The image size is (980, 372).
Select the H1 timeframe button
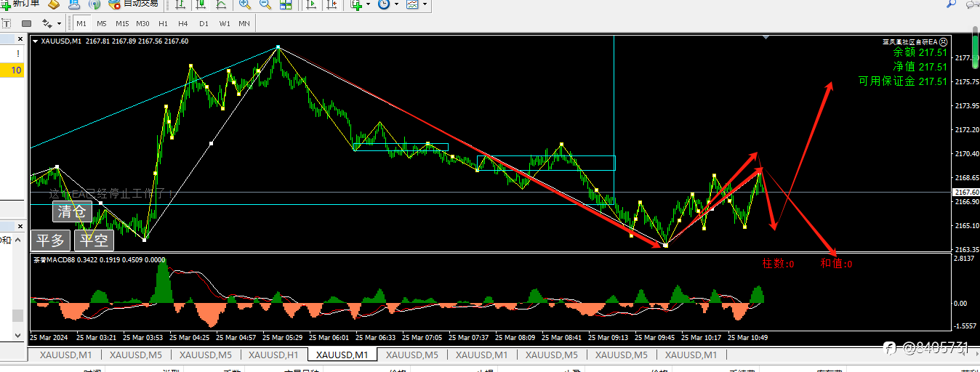(163, 23)
